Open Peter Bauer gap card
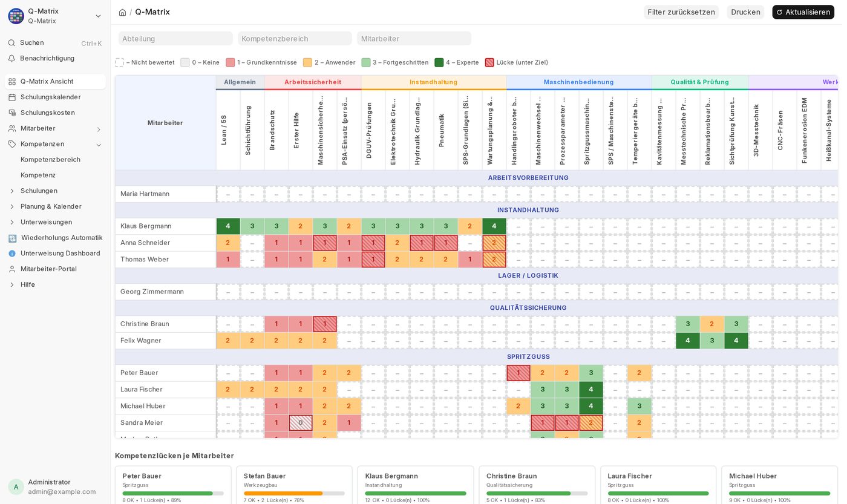 [x=173, y=485]
